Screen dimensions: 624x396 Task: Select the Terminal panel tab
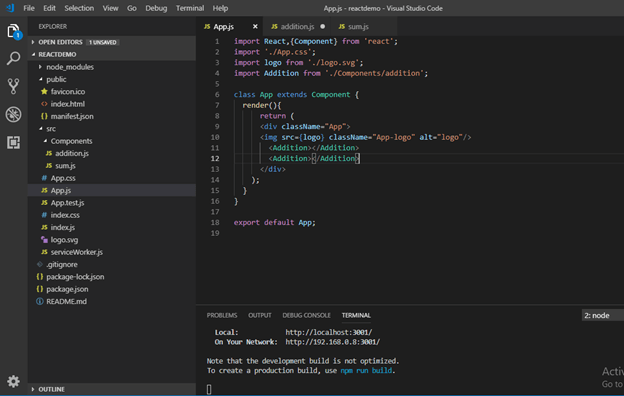point(356,315)
